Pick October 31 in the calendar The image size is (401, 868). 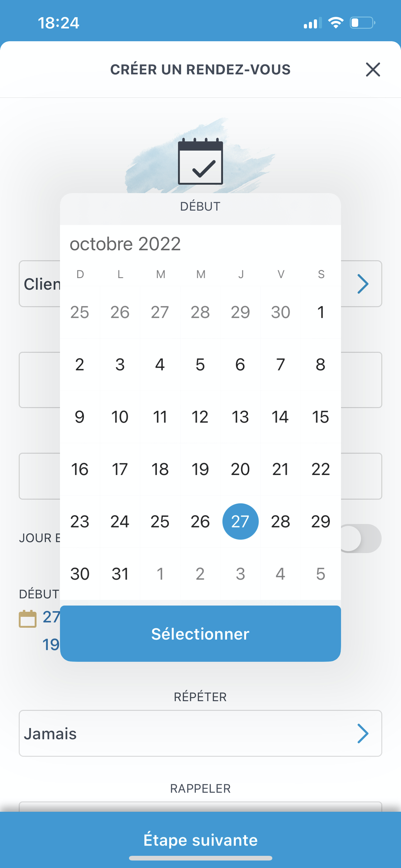(x=120, y=574)
